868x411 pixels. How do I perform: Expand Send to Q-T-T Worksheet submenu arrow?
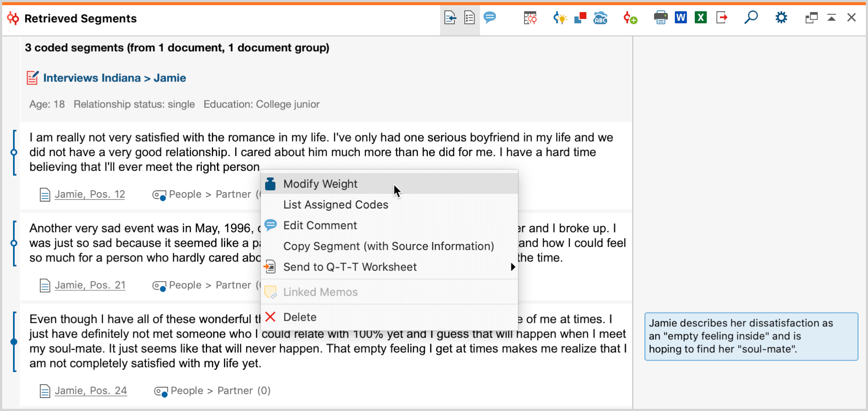pyautogui.click(x=513, y=267)
